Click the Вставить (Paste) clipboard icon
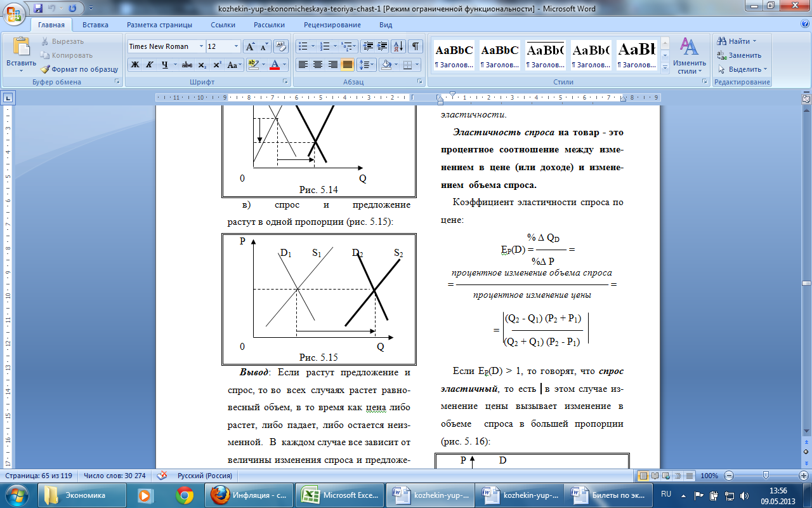812x508 pixels. click(22, 46)
